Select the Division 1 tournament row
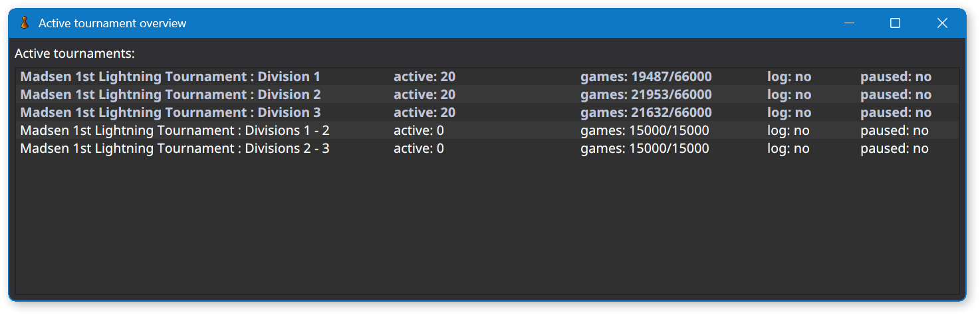Screen dimensions: 980x315 [487, 76]
